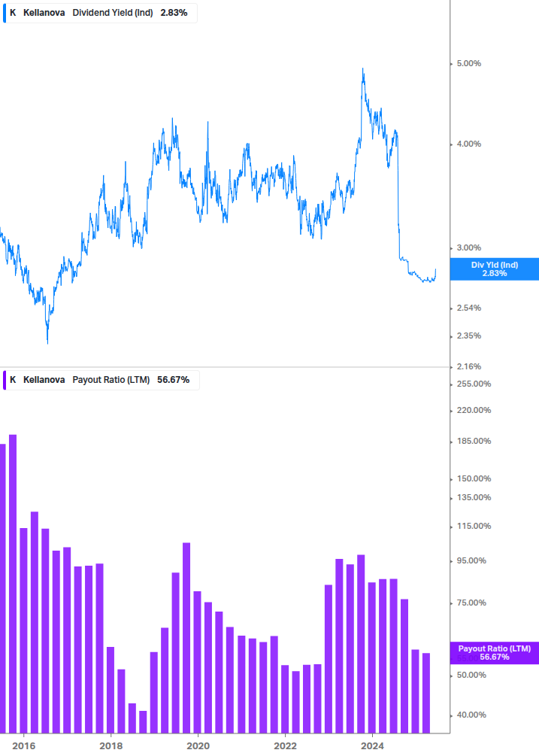Image resolution: width=539 pixels, height=756 pixels.
Task: Click the 2020 label on the time axis
Action: point(198,746)
